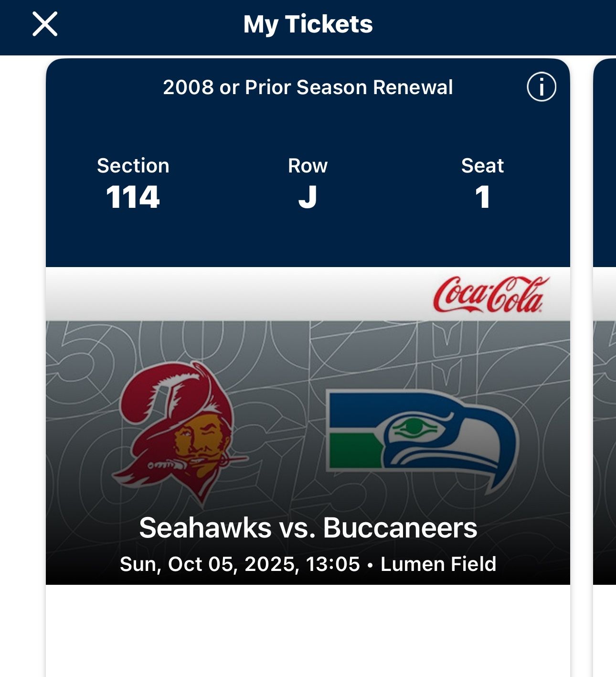Open ticket info via the circled i icon
The width and height of the screenshot is (616, 677).
(541, 87)
